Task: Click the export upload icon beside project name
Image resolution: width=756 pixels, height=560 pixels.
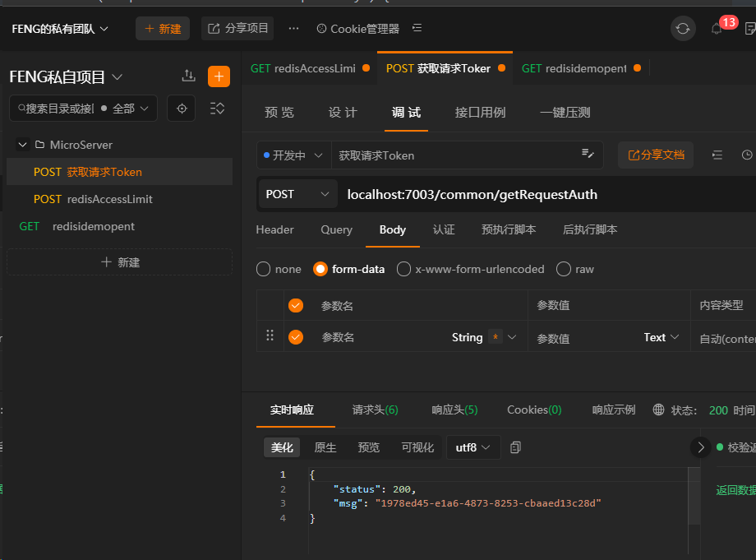Action: pyautogui.click(x=189, y=76)
